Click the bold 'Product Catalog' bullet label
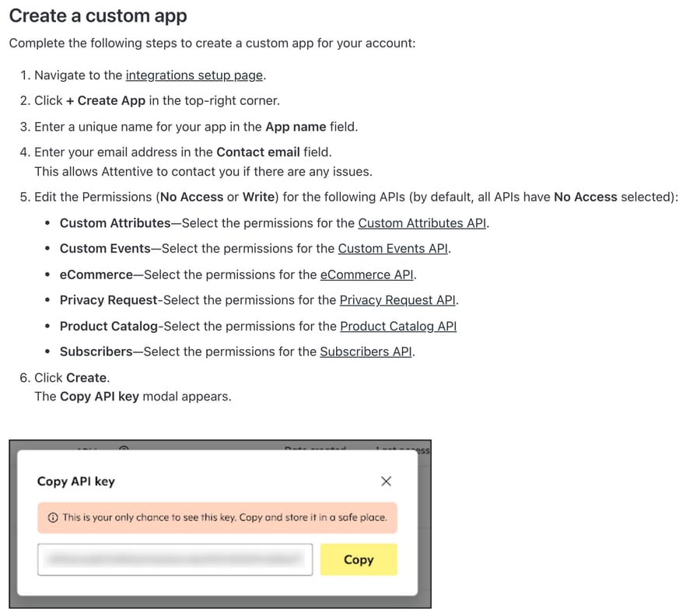 (109, 327)
